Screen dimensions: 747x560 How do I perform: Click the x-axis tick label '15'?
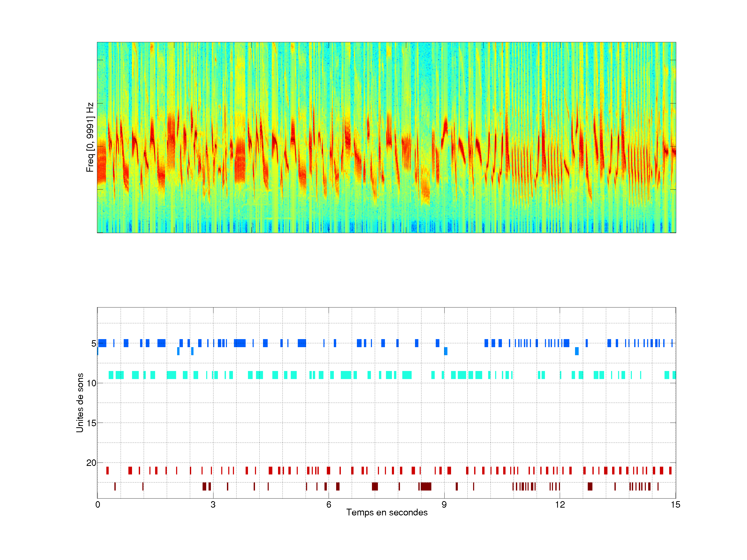(x=675, y=505)
